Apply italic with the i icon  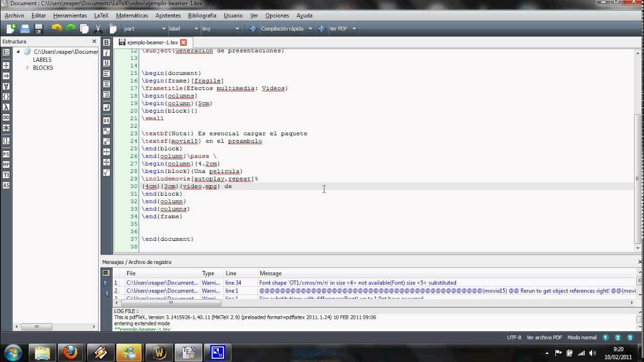(107, 52)
